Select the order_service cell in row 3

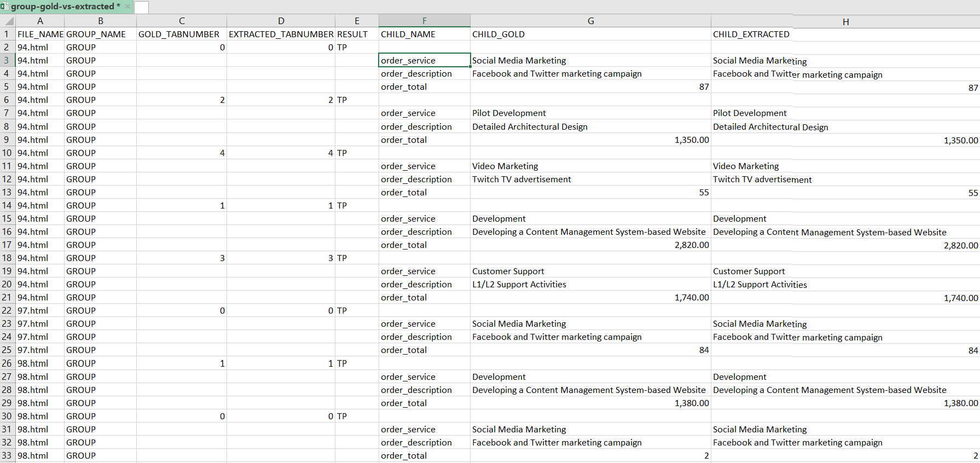coord(425,60)
